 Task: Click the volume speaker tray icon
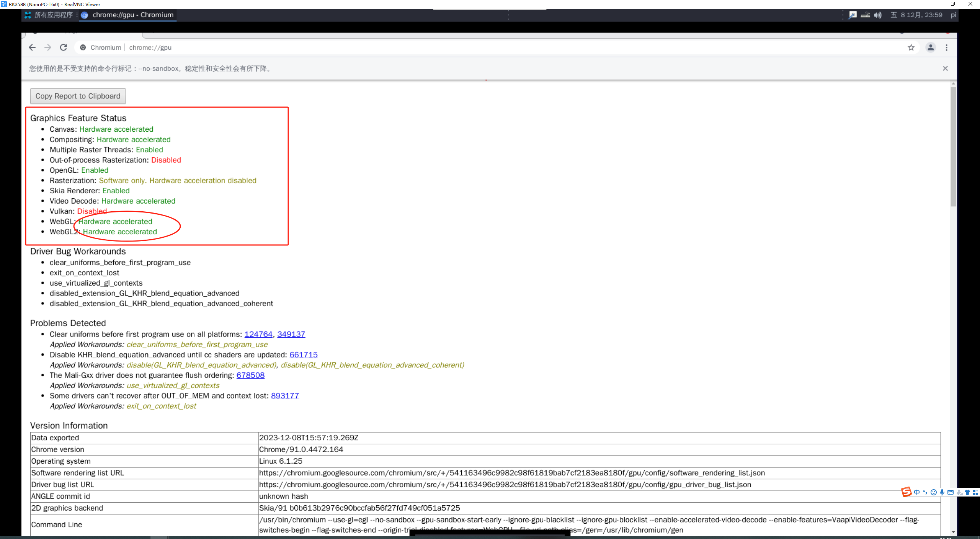coord(878,15)
